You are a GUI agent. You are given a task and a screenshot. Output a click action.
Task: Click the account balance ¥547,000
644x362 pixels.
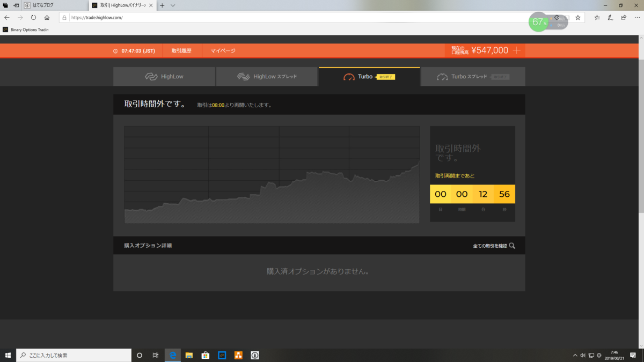tap(489, 50)
